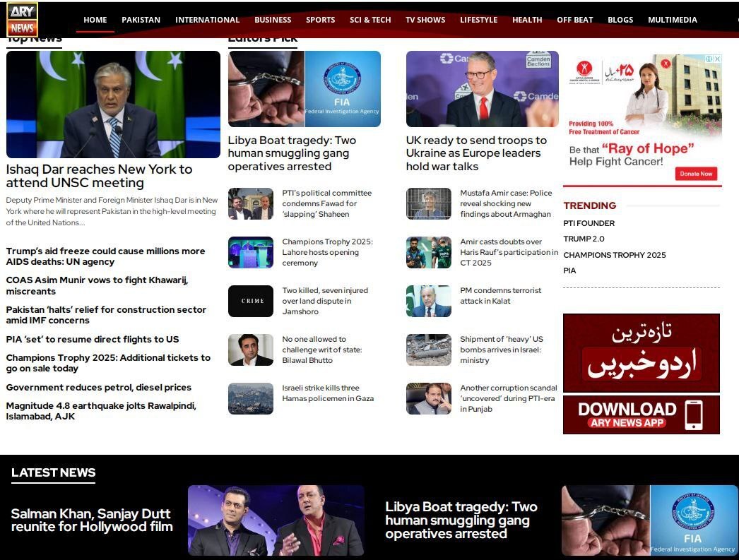Open Latest News FIA handcuffs image
The width and height of the screenshot is (739, 560).
(650, 520)
